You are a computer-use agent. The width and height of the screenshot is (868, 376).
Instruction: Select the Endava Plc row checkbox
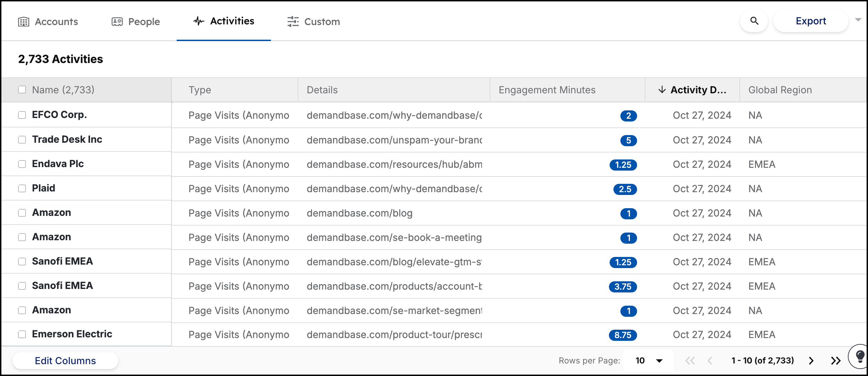pyautogui.click(x=22, y=164)
